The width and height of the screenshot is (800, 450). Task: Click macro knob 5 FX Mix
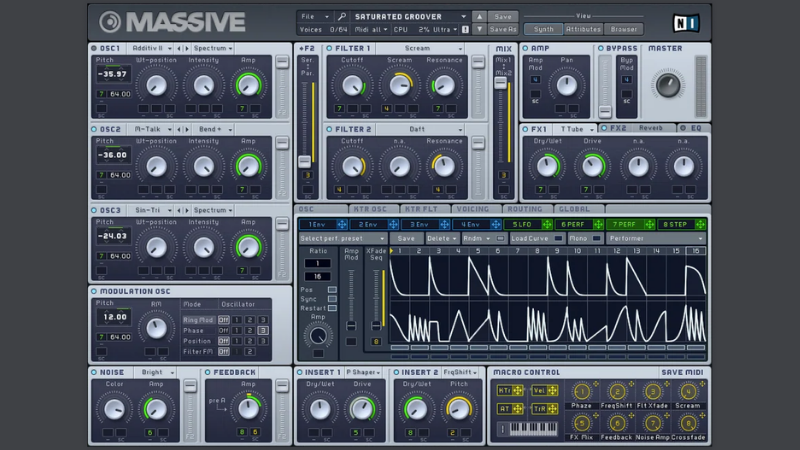pyautogui.click(x=582, y=423)
